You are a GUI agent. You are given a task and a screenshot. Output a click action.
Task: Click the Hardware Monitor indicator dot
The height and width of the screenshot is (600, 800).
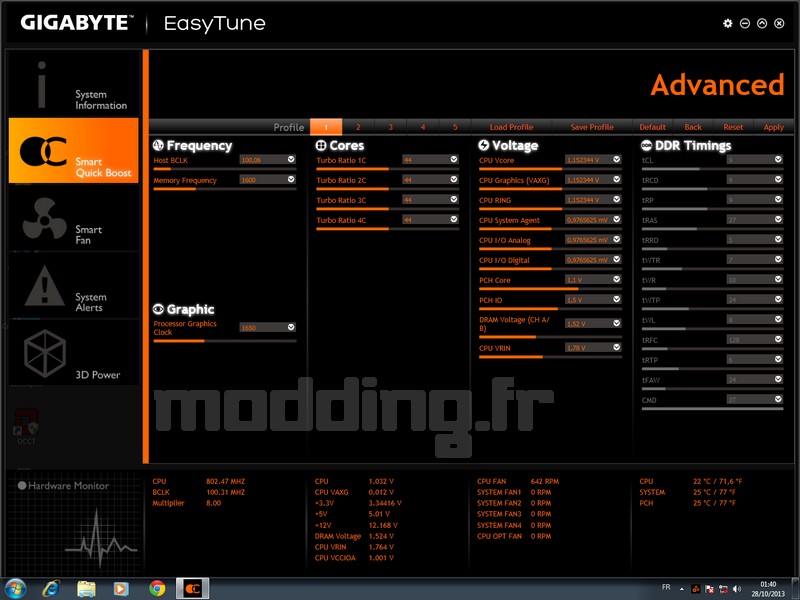[22, 486]
